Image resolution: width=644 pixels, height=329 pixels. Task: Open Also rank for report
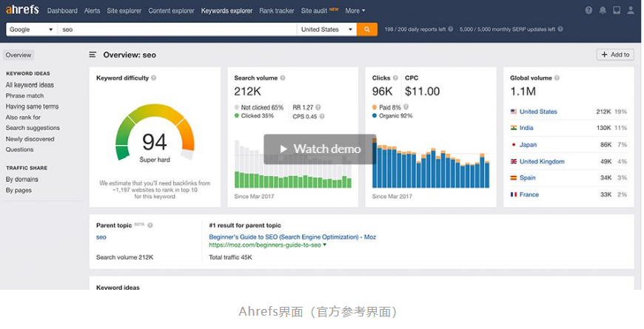click(x=23, y=118)
